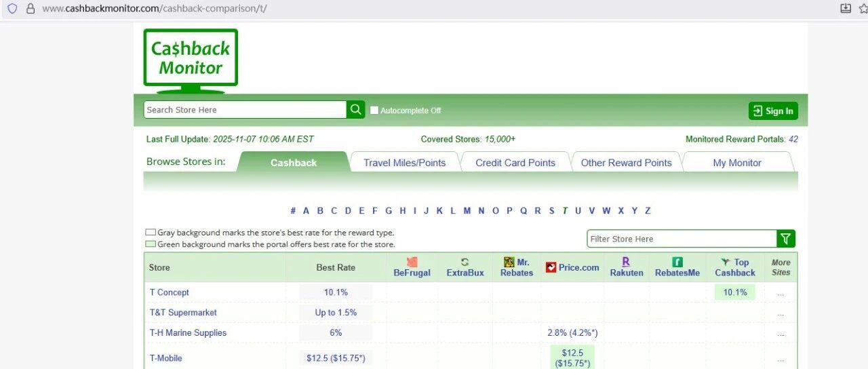The image size is (868, 369).
Task: Click the 10.1% Top Cashback rate cell
Action: (x=735, y=292)
